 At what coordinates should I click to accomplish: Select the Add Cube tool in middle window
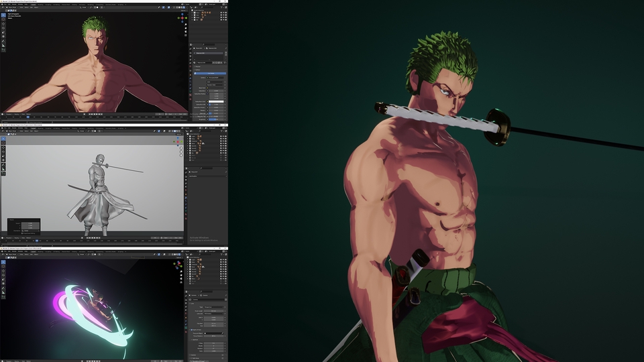pyautogui.click(x=3, y=174)
